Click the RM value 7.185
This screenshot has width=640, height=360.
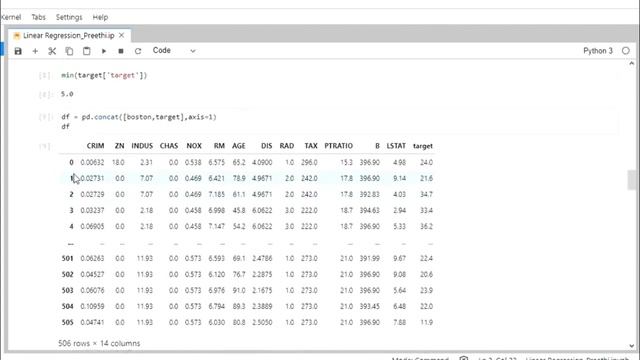216,194
